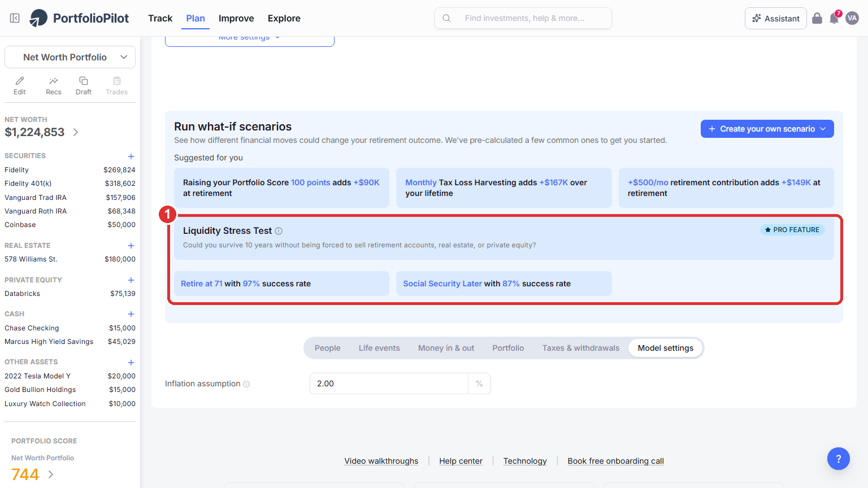
Task: Open the VA profile avatar
Action: (x=852, y=18)
